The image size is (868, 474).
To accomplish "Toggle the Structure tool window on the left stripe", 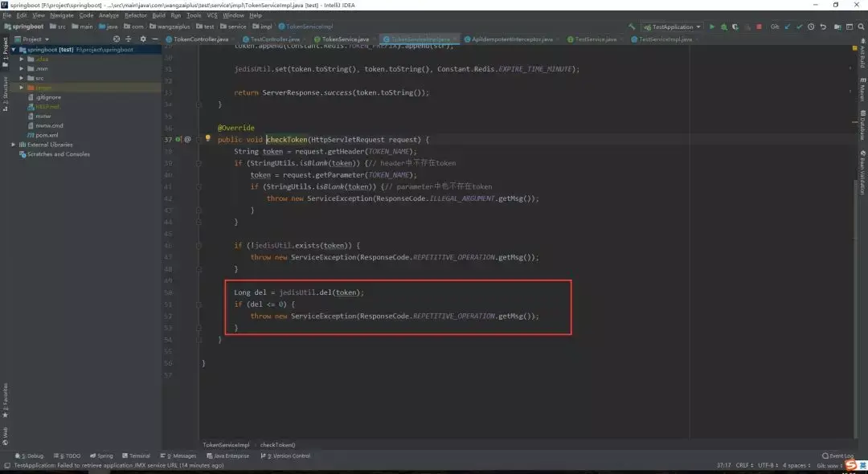I will tap(5, 94).
